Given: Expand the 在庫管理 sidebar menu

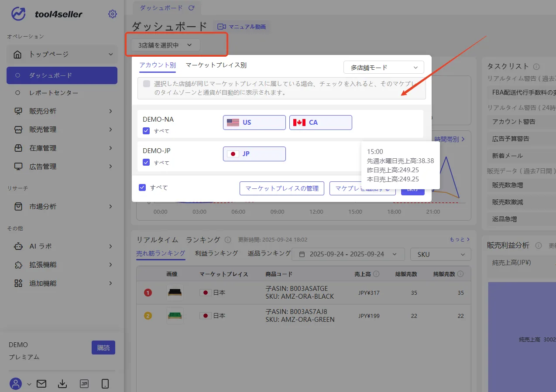Looking at the screenshot, I should click(111, 148).
